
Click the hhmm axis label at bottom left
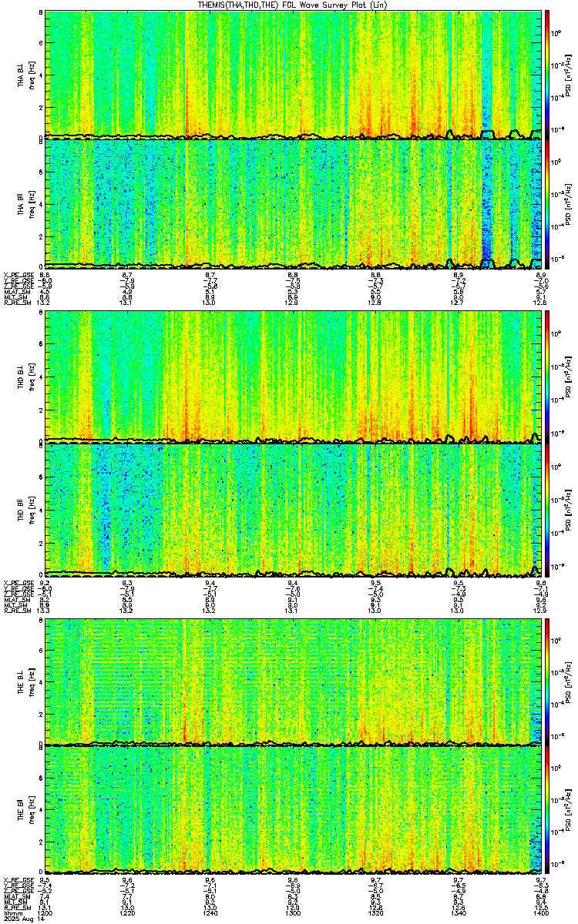pyautogui.click(x=11, y=914)
